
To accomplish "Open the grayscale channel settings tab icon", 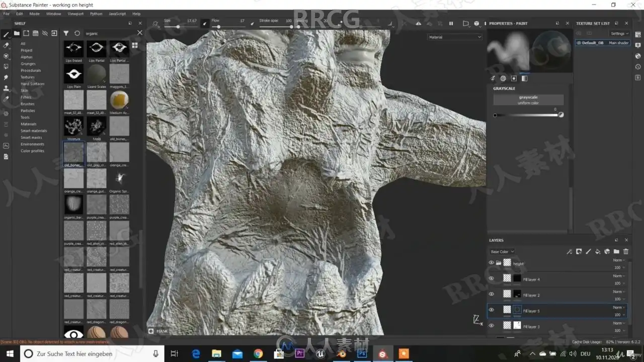I will (x=524, y=78).
